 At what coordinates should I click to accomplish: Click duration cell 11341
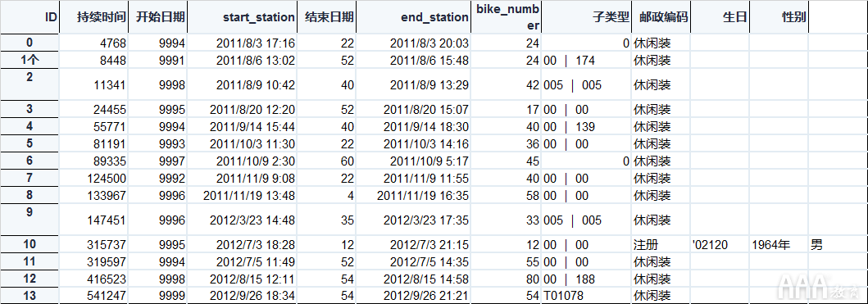pyautogui.click(x=93, y=84)
